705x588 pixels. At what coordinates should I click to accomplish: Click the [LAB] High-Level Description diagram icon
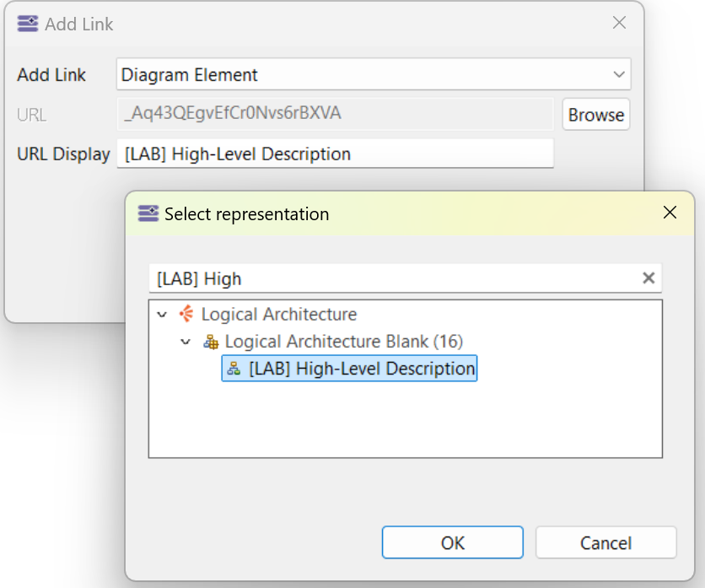tap(234, 369)
